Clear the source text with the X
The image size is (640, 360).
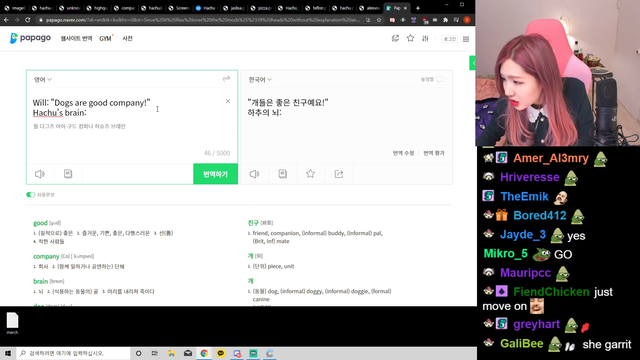click(x=228, y=101)
